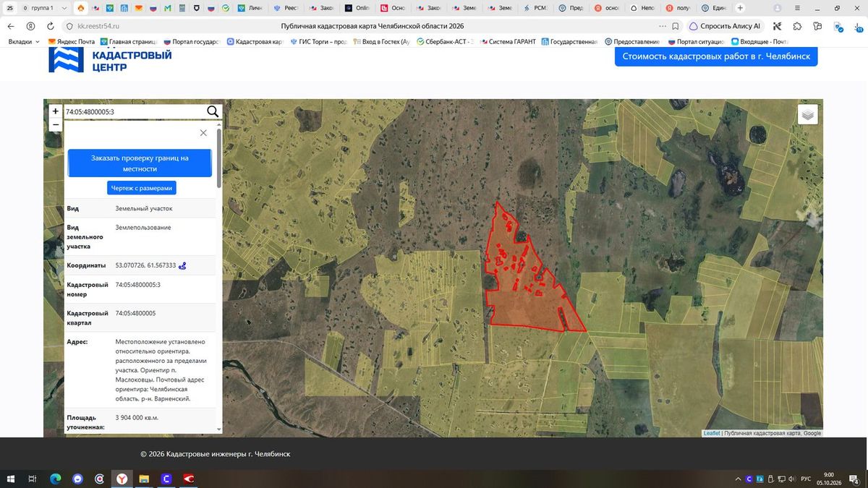Close the parcel info panel

coord(203,133)
